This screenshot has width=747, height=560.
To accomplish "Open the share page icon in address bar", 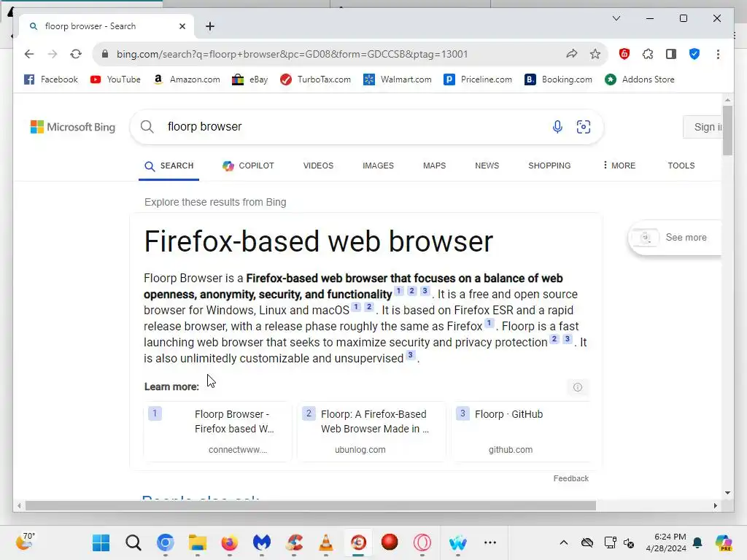I will (572, 54).
